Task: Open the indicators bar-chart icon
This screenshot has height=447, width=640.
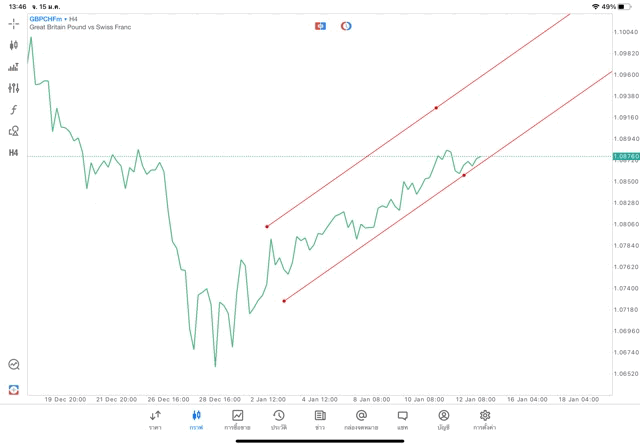Action: coord(14,67)
